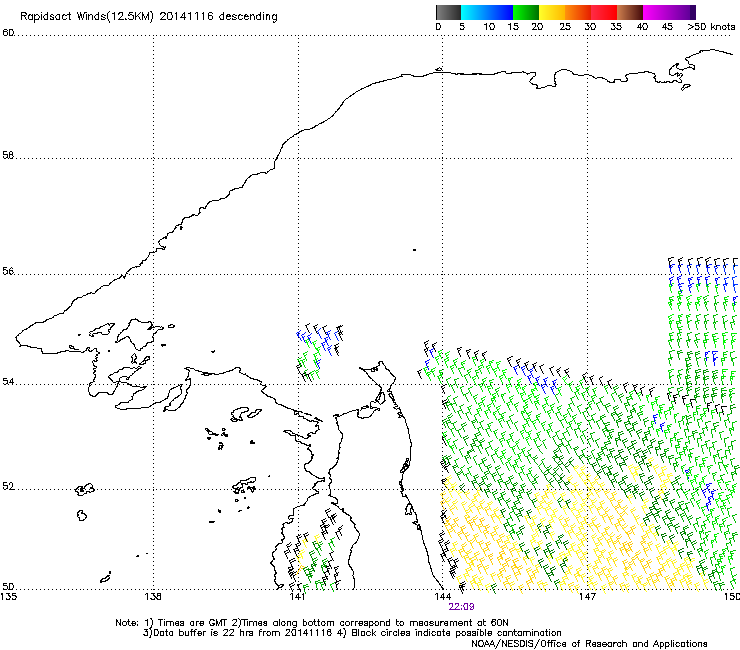Screen dimensions: 740x650
Task: Click the '60' latitude axis label
Action: tap(8, 33)
